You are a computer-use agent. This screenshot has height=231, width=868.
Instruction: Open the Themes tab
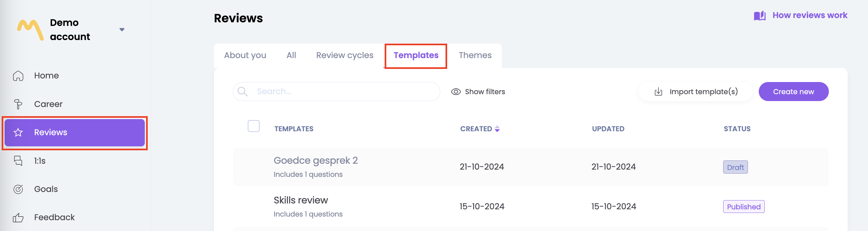pyautogui.click(x=475, y=55)
